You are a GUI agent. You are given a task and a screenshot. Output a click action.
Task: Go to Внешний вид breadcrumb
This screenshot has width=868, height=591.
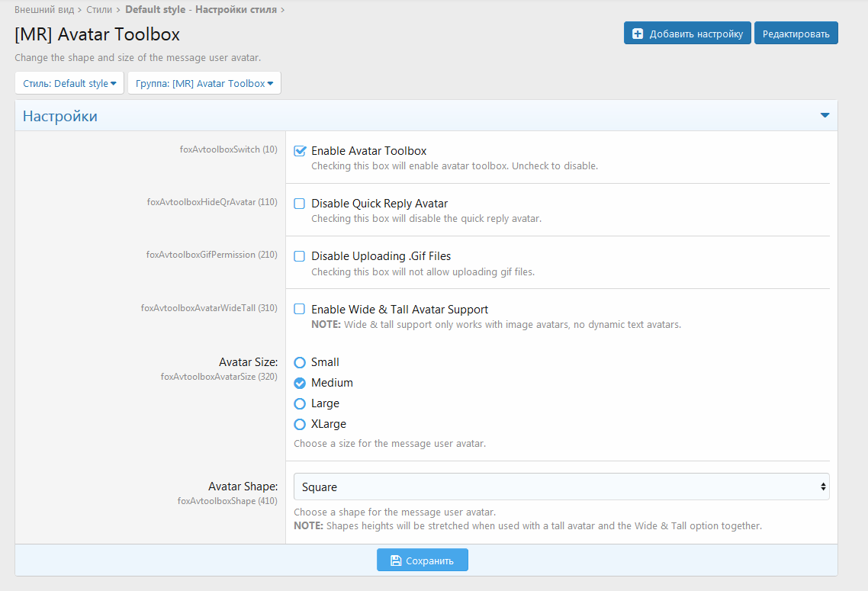[44, 10]
